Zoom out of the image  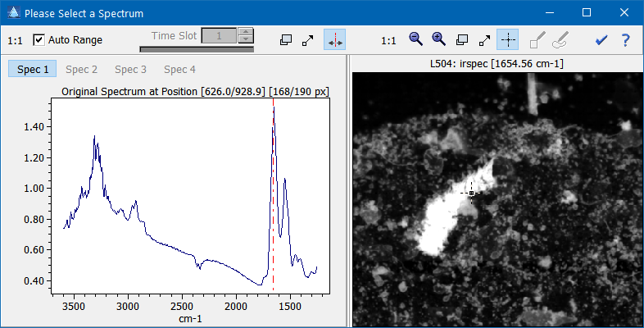point(415,39)
